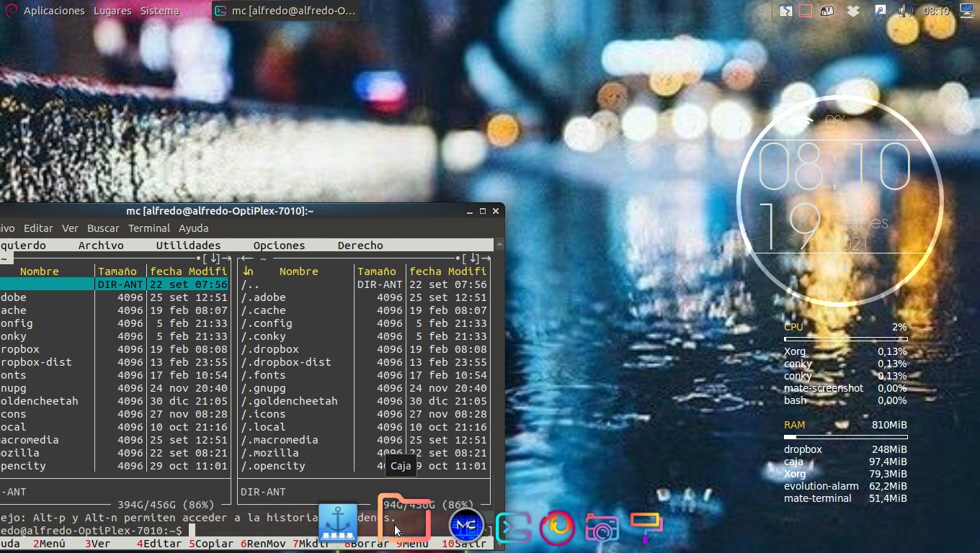Image resolution: width=980 pixels, height=553 pixels.
Task: Click the anchor icon in the dock
Action: coord(339,524)
